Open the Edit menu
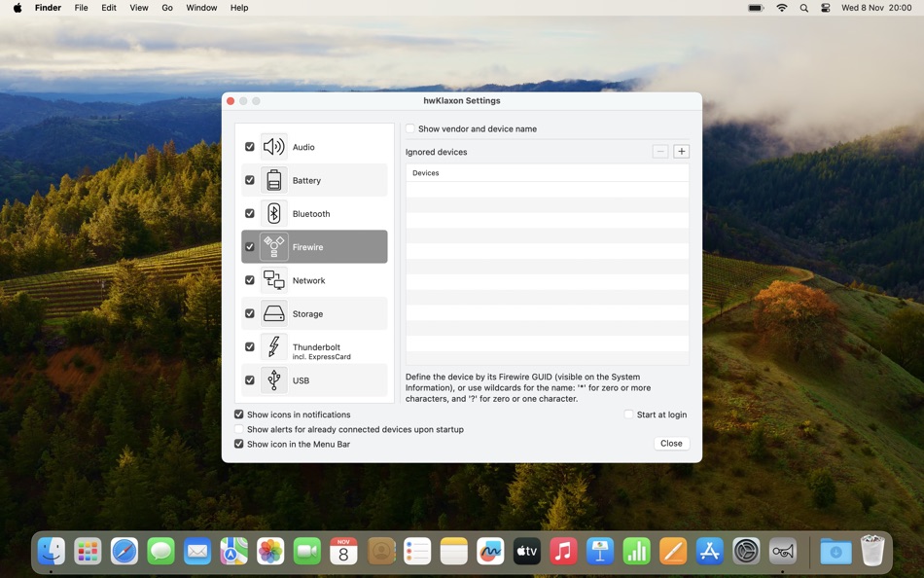This screenshot has height=578, width=924. 108,8
